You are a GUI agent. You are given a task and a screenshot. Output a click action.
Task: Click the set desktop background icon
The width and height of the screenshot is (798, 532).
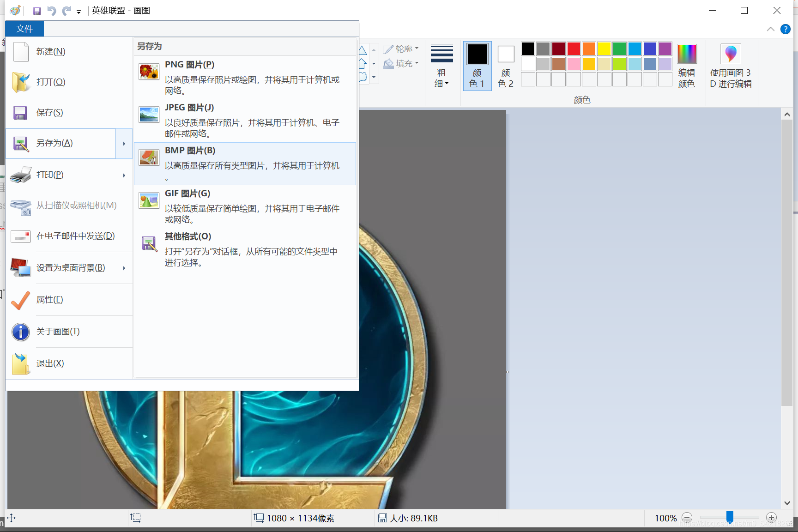[x=21, y=268]
